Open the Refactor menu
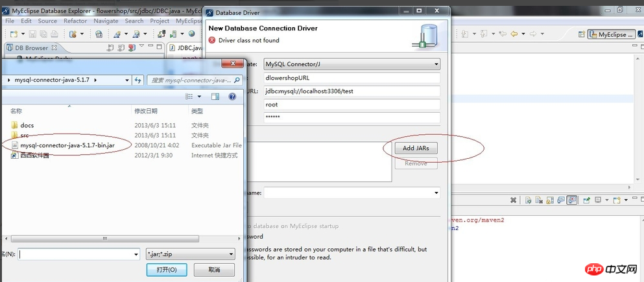This screenshot has width=644, height=282. click(75, 21)
